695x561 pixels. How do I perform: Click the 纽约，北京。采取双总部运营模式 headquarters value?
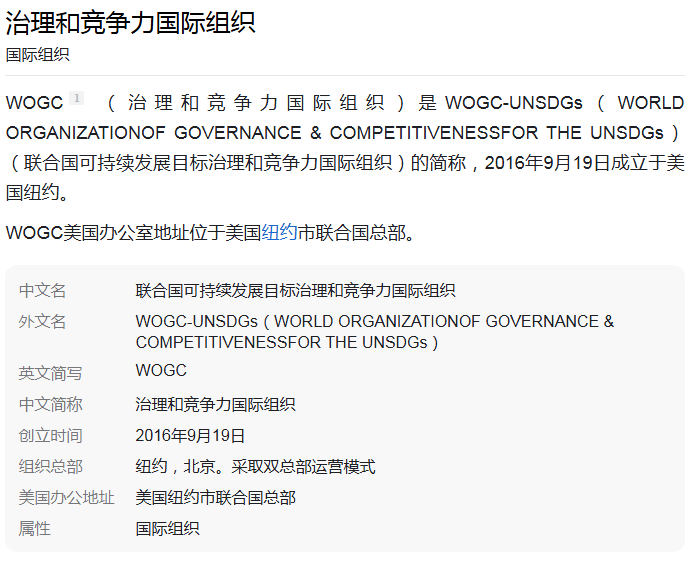(255, 467)
